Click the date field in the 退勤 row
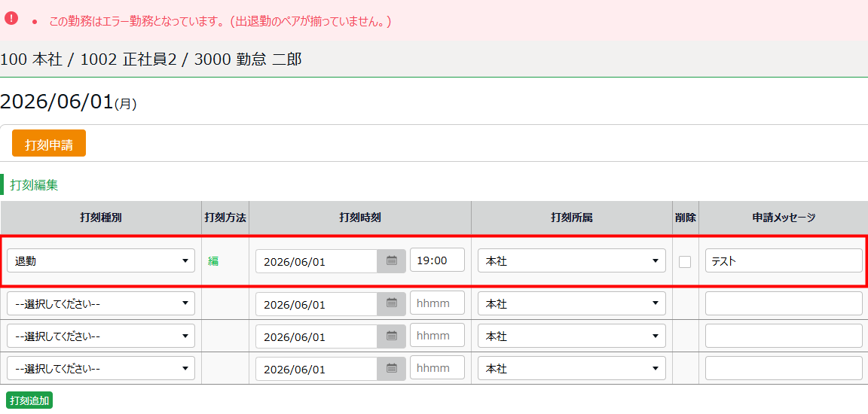868x414 pixels. pyautogui.click(x=316, y=261)
